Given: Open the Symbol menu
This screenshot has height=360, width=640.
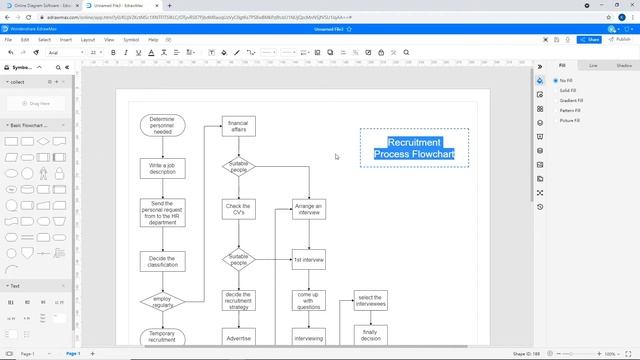Looking at the screenshot, I should click(131, 40).
